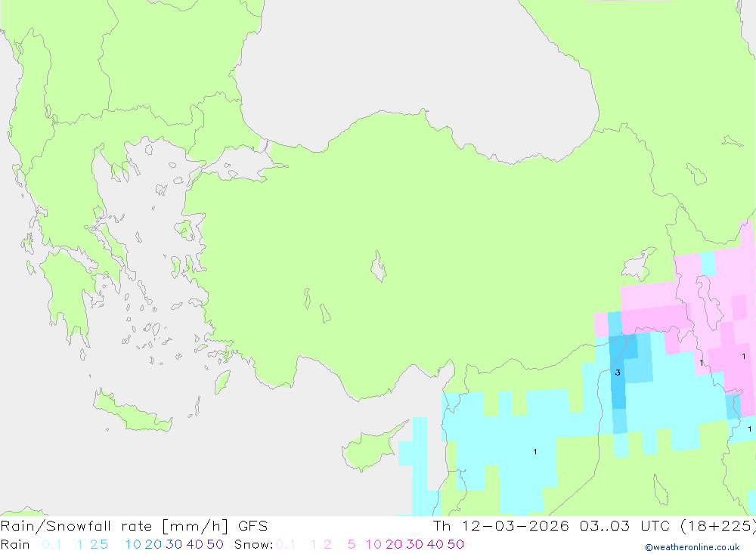Viewport: 756px width, 554px height.
Task: Select the 'Rain' legend label
Action: click(15, 544)
